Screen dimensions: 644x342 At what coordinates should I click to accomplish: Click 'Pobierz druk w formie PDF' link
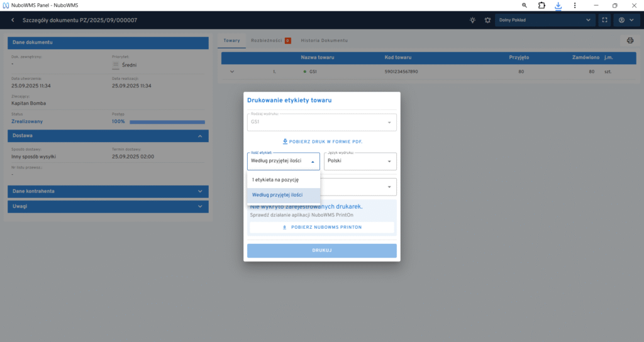pyautogui.click(x=322, y=141)
